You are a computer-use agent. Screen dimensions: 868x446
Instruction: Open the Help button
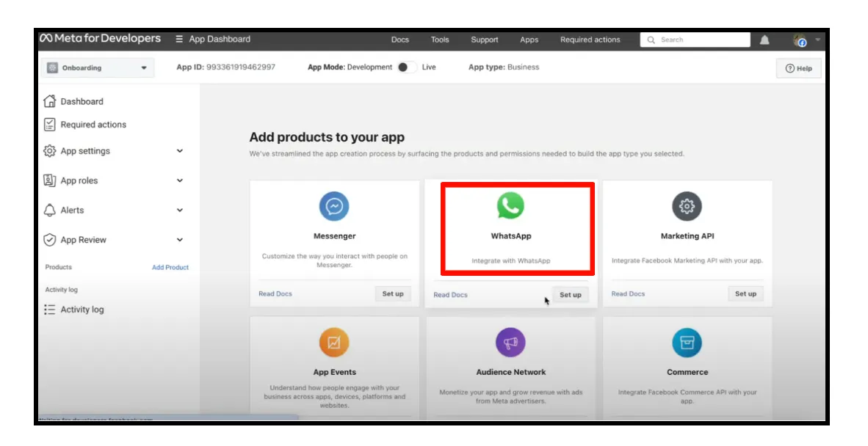click(799, 68)
